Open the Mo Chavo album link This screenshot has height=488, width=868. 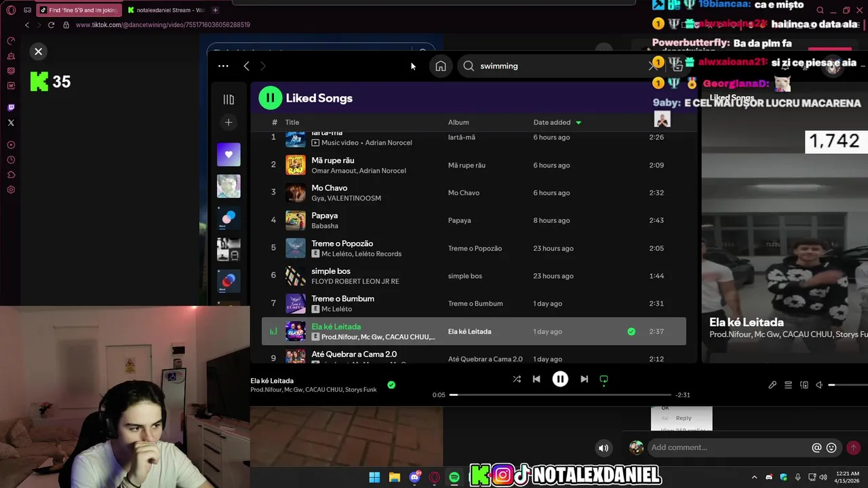[x=464, y=193]
